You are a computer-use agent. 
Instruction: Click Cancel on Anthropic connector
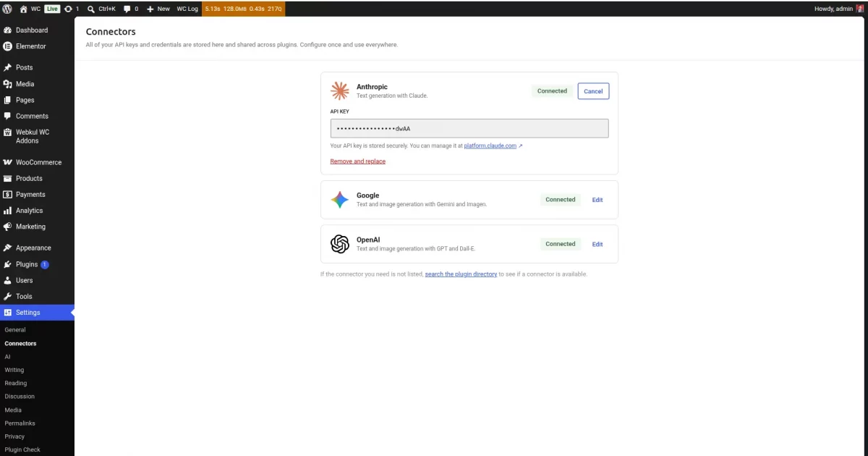593,91
